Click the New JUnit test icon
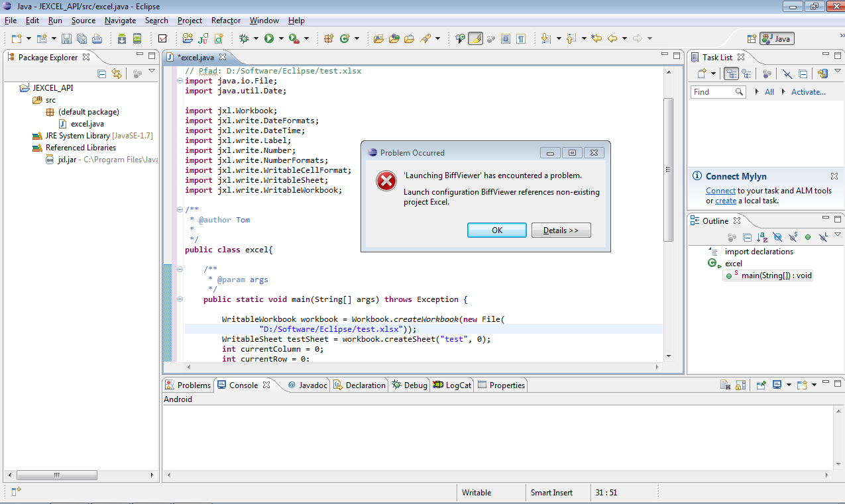This screenshot has height=504, width=845. (202, 38)
